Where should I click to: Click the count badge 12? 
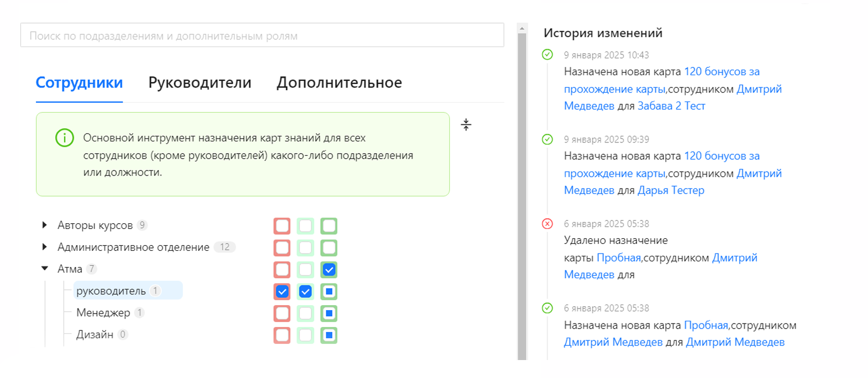pyautogui.click(x=225, y=247)
